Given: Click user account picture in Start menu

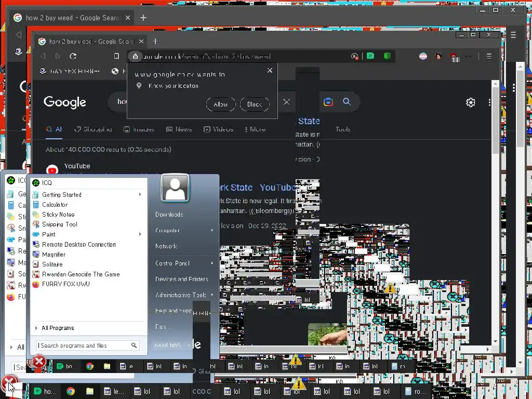Looking at the screenshot, I should pyautogui.click(x=175, y=188).
